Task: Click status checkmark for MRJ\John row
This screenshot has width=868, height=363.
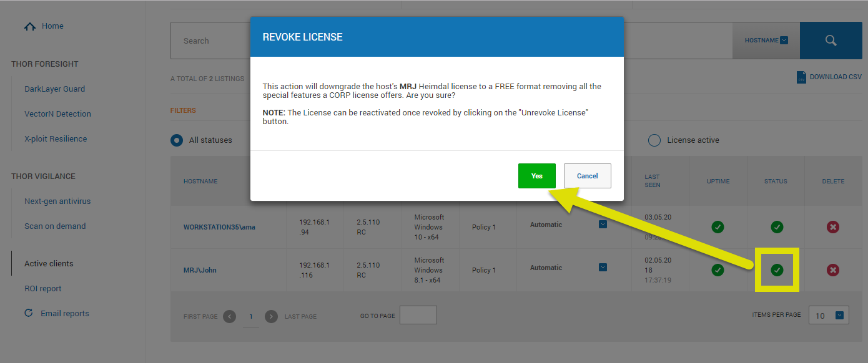Action: [777, 270]
